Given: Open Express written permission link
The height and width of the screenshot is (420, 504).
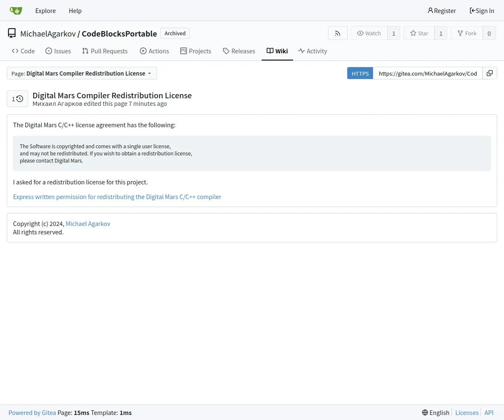Looking at the screenshot, I should pos(117,197).
